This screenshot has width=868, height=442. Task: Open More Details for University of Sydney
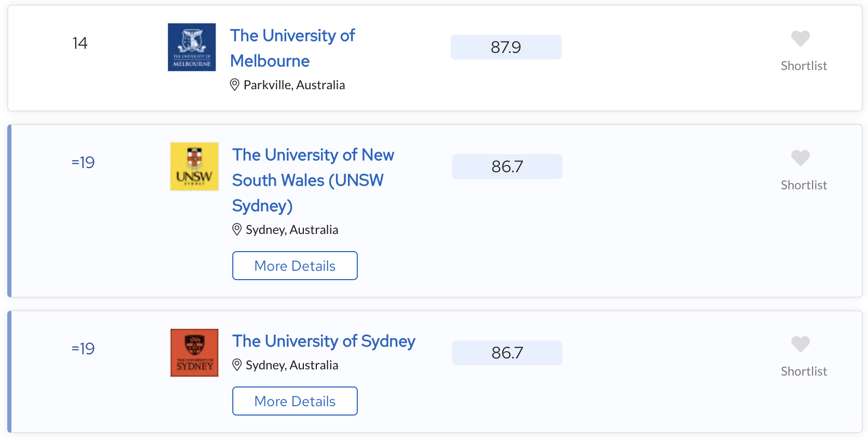coord(295,401)
